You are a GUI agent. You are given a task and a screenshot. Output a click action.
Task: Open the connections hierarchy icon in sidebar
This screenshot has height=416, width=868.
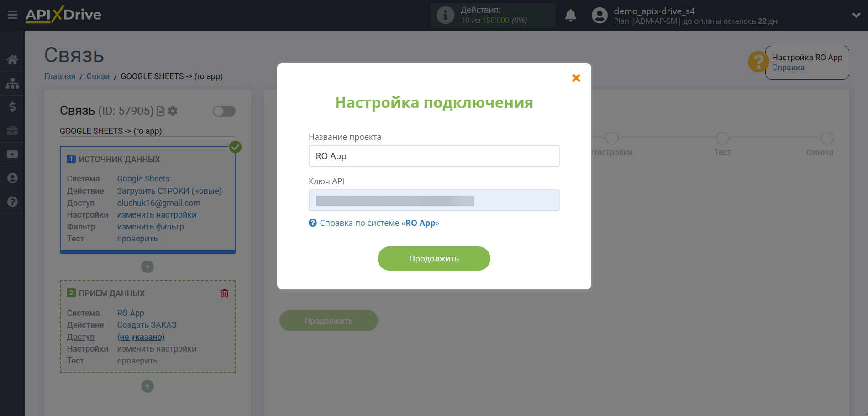coord(12,83)
